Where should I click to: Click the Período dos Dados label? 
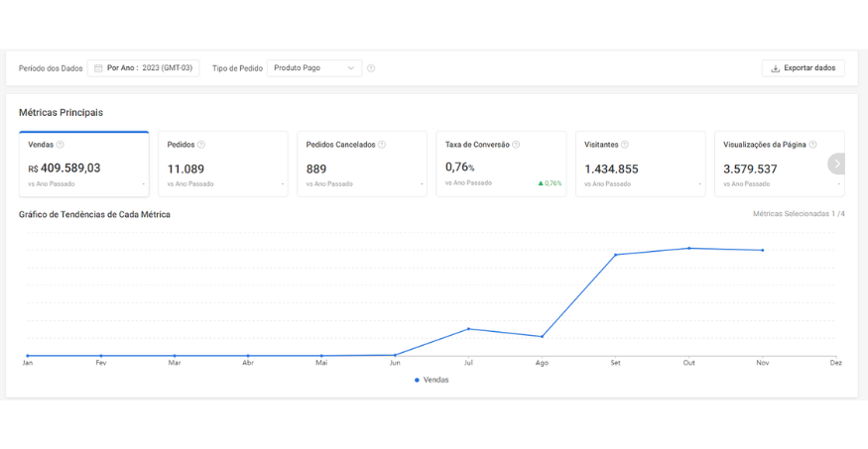point(51,68)
